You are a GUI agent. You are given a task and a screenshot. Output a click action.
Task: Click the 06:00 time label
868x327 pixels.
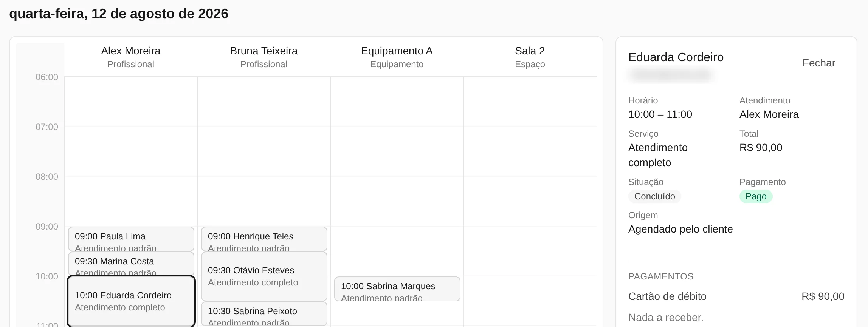pyautogui.click(x=47, y=77)
